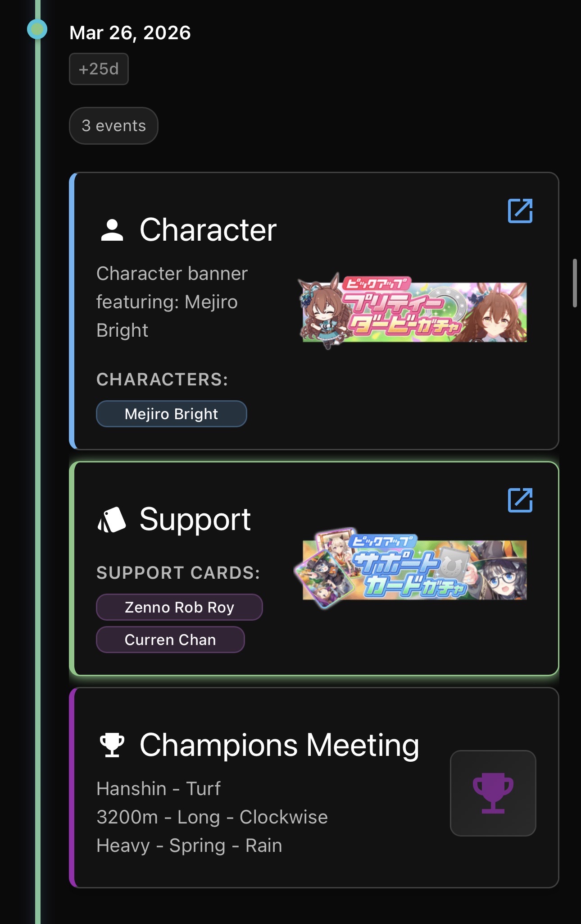This screenshot has width=581, height=924.
Task: Open the Support banner external link icon
Action: coord(520,500)
